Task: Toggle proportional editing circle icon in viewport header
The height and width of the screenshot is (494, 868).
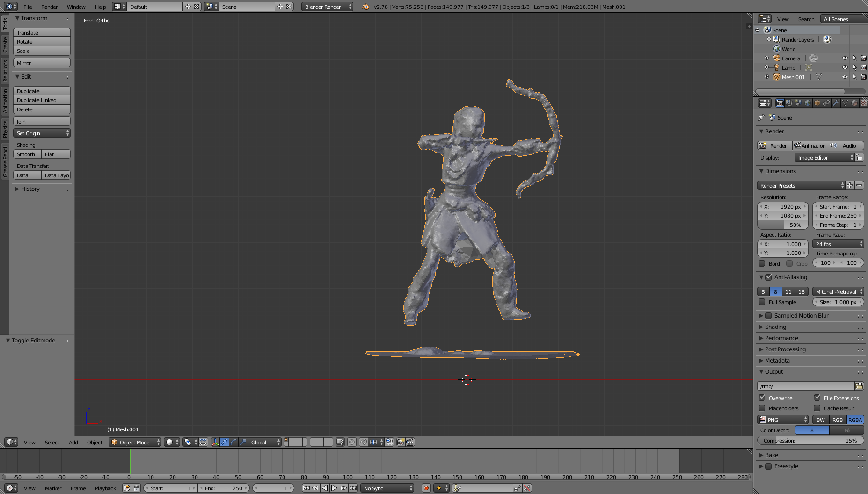Action: (352, 442)
